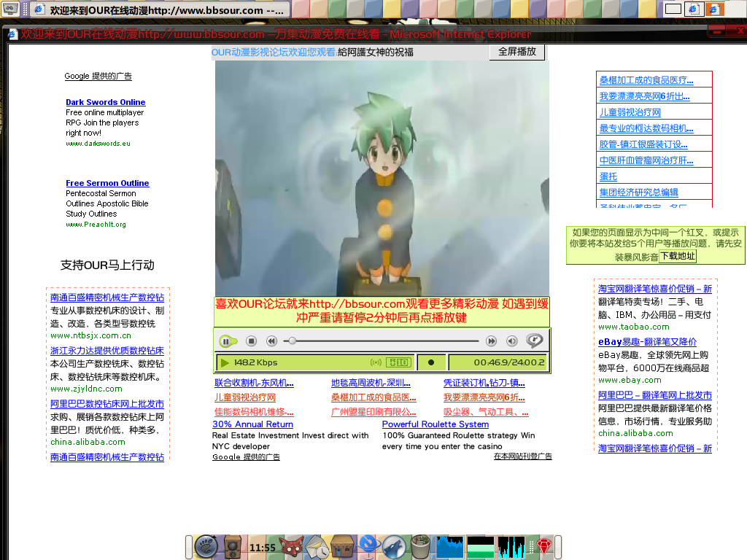Viewport: 747px width, 560px height.
Task: Open the www.taobao.com URL link
Action: coord(634,327)
